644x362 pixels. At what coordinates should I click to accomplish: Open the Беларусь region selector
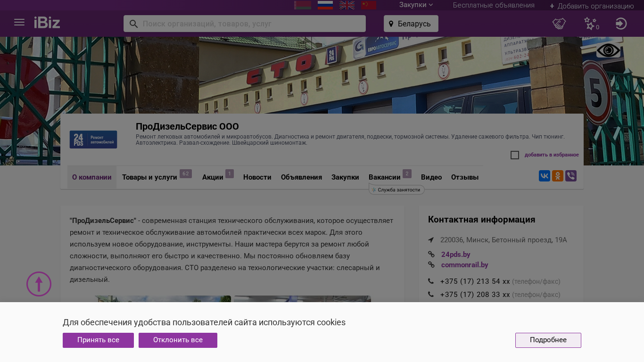(411, 24)
